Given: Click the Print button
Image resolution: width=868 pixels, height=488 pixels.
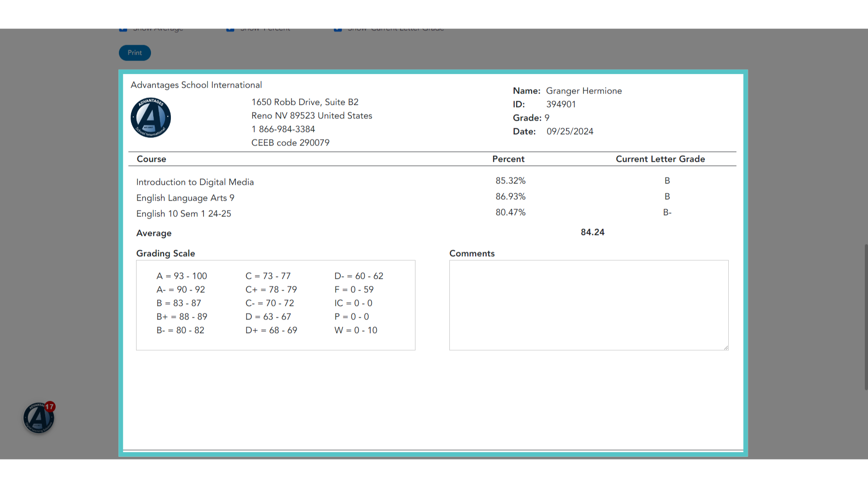Looking at the screenshot, I should point(135,53).
